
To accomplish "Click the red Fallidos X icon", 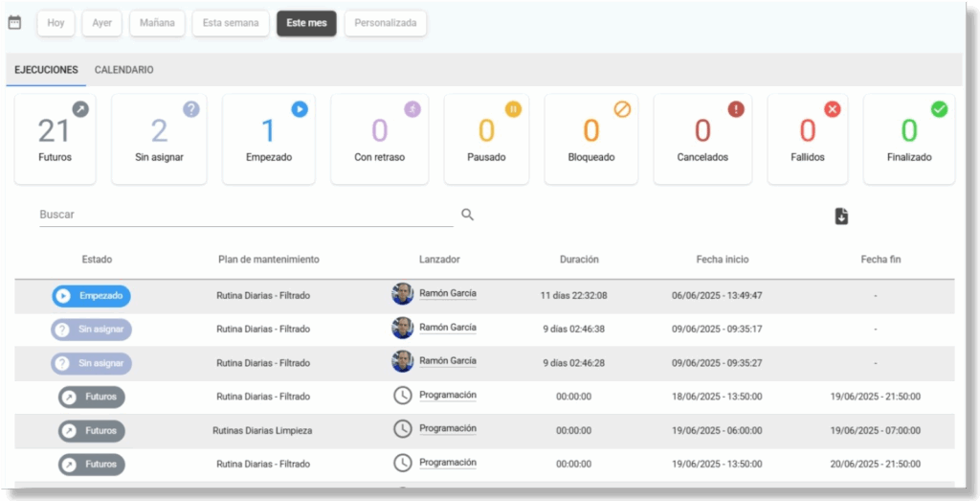I will (832, 109).
